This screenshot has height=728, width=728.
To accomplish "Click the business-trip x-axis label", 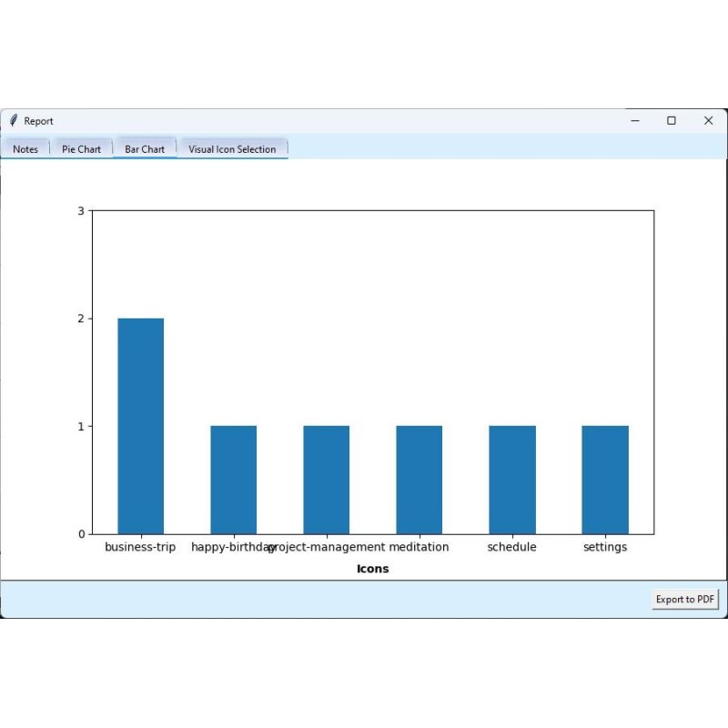I will (x=140, y=547).
